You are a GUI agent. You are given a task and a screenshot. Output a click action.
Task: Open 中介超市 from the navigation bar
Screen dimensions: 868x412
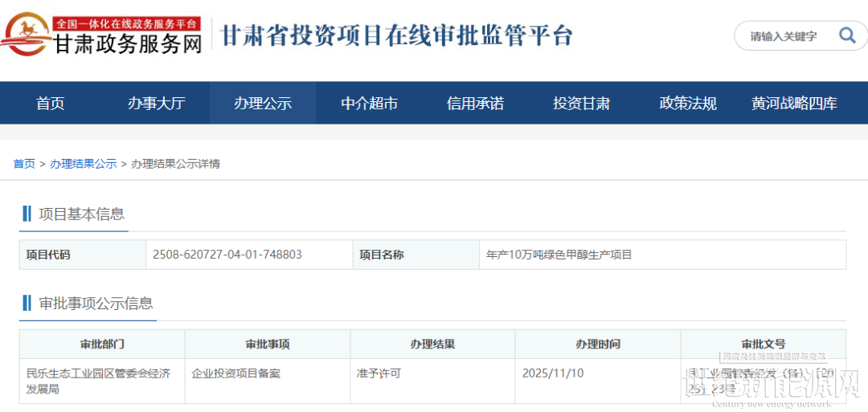point(369,104)
